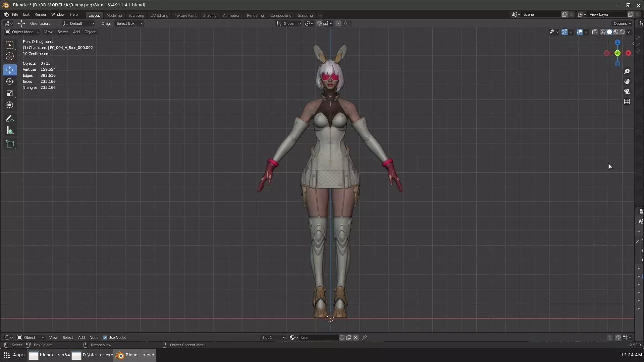Viewport: 644px width, 362px height.
Task: Open the overlays options dropdown arrow
Action: point(586,32)
